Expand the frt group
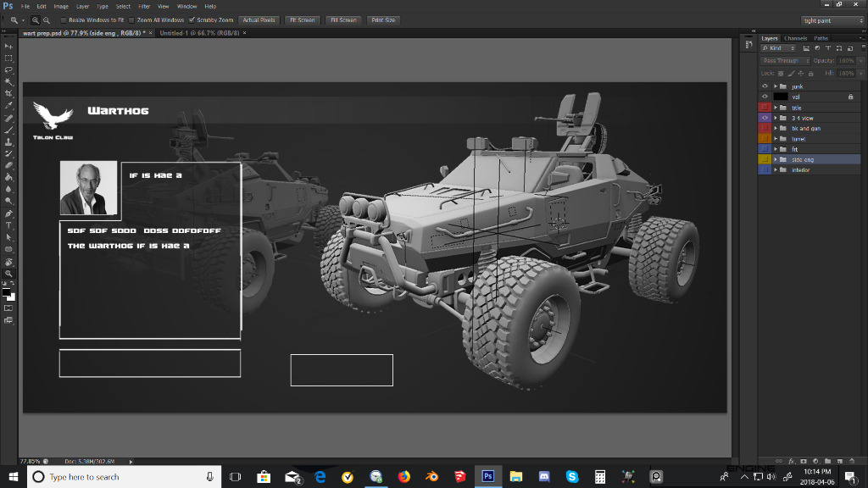The image size is (868, 488). tap(776, 149)
